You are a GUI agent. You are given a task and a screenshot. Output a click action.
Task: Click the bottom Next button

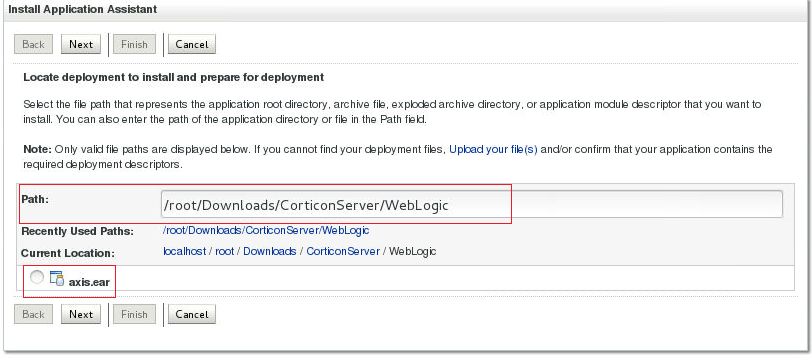pos(81,314)
